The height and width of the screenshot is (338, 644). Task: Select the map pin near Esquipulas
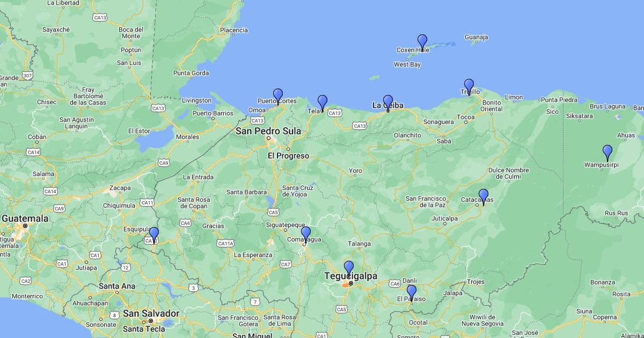154,234
